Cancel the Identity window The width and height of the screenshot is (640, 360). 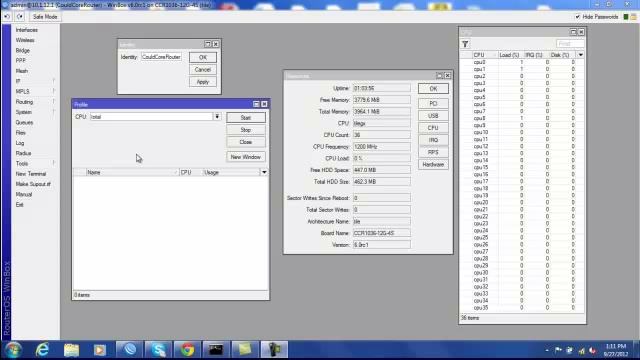(x=203, y=70)
